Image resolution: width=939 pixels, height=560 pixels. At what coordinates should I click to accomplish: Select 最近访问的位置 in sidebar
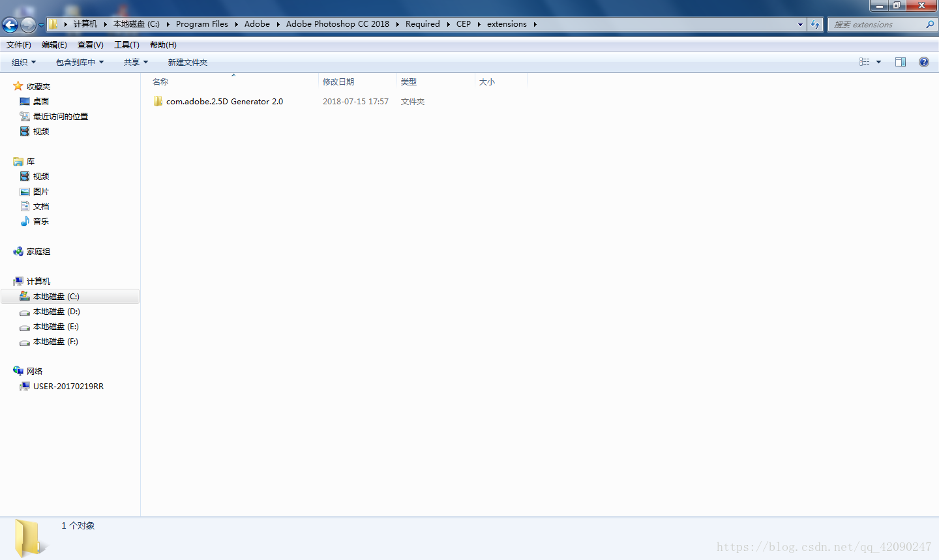point(61,116)
